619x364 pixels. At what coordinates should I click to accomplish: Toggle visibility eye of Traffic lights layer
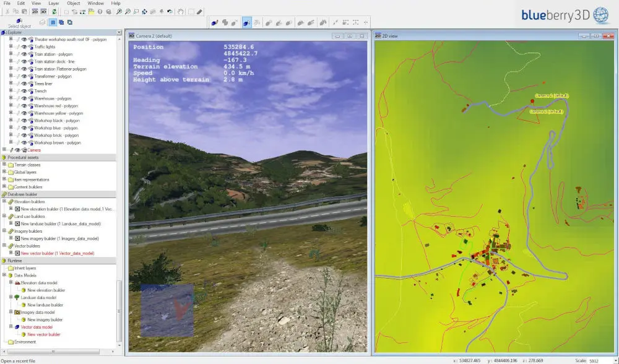pos(24,47)
